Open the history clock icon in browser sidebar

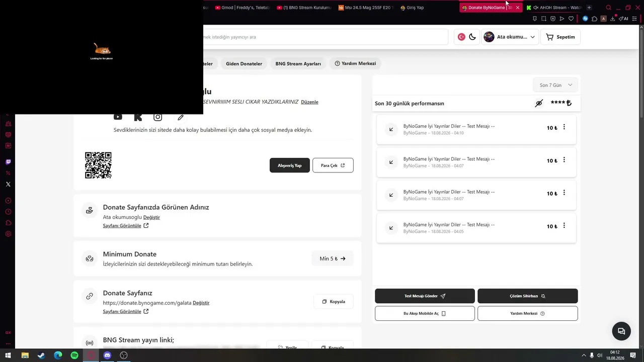[8, 212]
